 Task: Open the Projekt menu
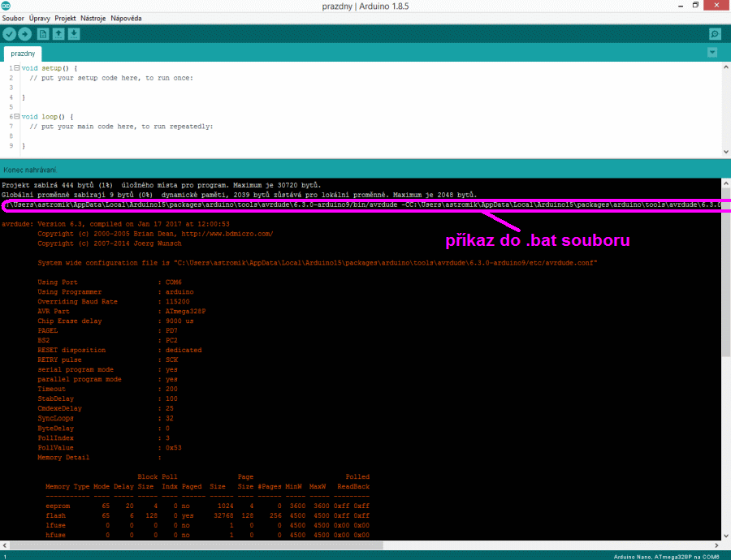click(x=65, y=18)
